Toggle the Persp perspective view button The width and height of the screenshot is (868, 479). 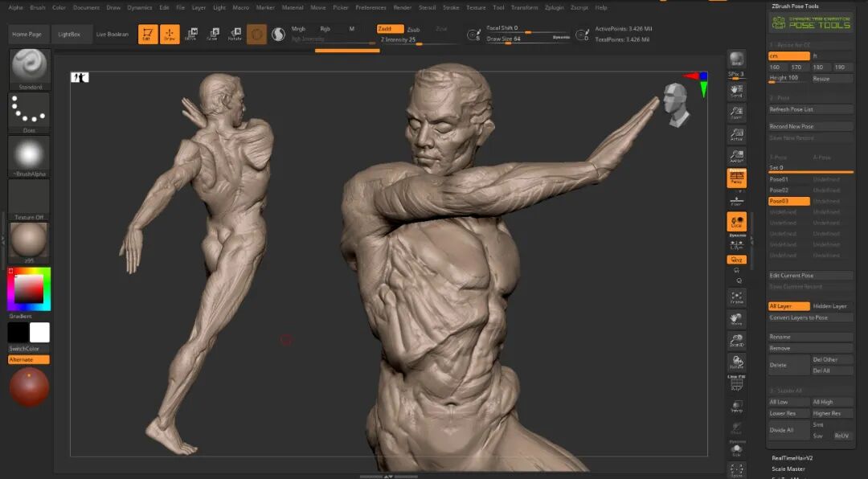tap(736, 178)
